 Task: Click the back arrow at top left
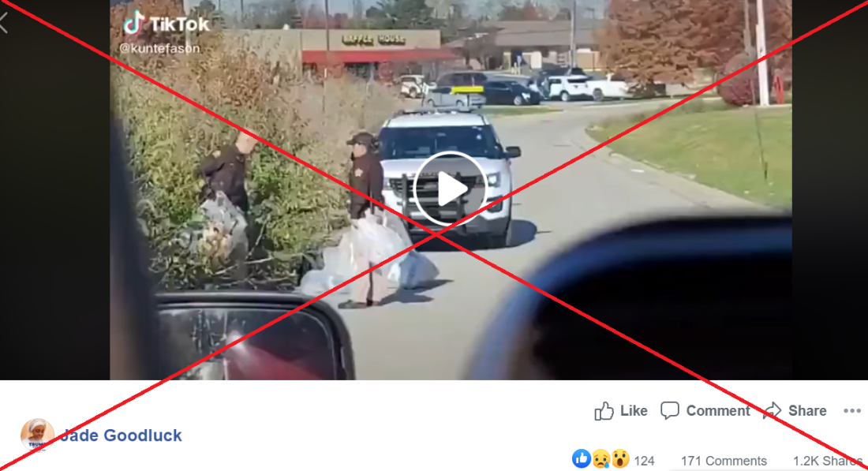point(4,23)
